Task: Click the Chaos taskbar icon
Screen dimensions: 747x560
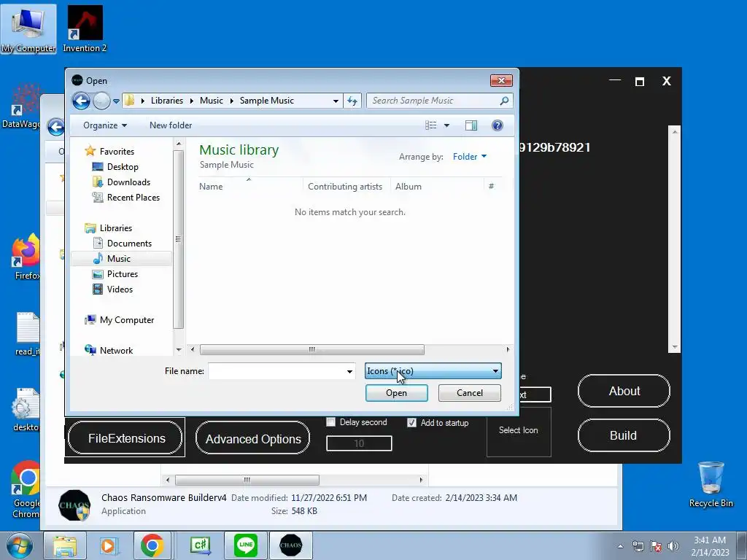Action: pyautogui.click(x=290, y=545)
